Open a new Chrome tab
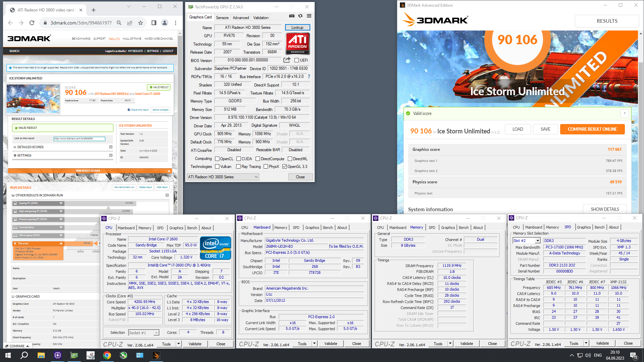The width and height of the screenshot is (644, 362). tap(94, 10)
